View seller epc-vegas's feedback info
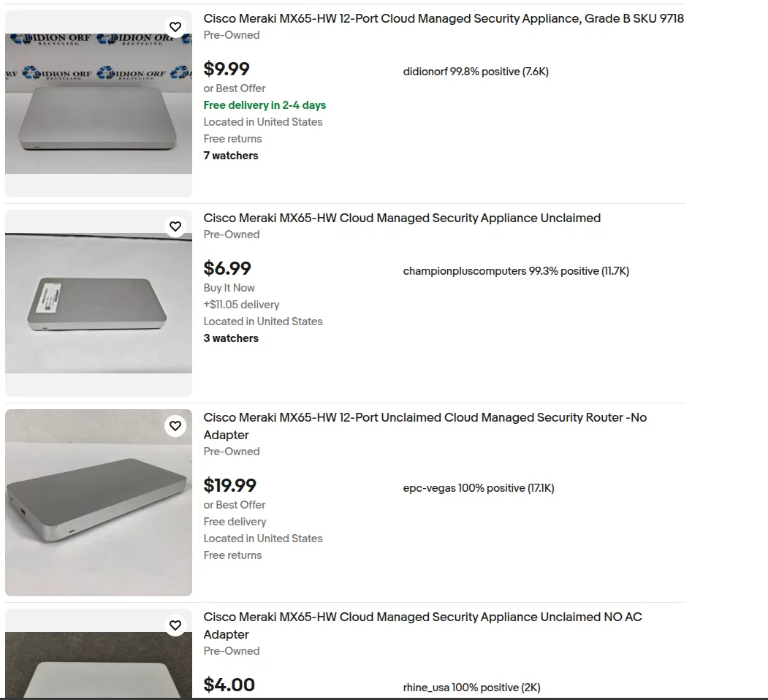Image resolution: width=768 pixels, height=700 pixels. click(x=479, y=488)
